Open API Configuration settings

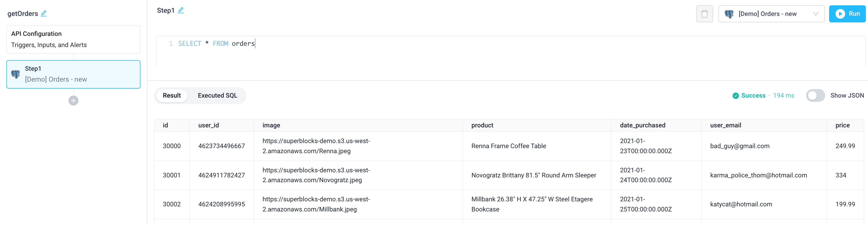(73, 39)
